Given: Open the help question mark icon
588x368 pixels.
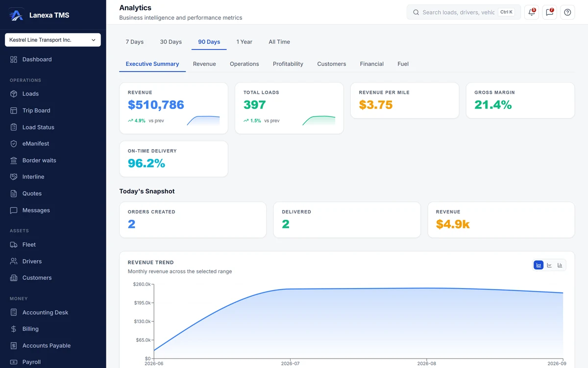Looking at the screenshot, I should 567,12.
